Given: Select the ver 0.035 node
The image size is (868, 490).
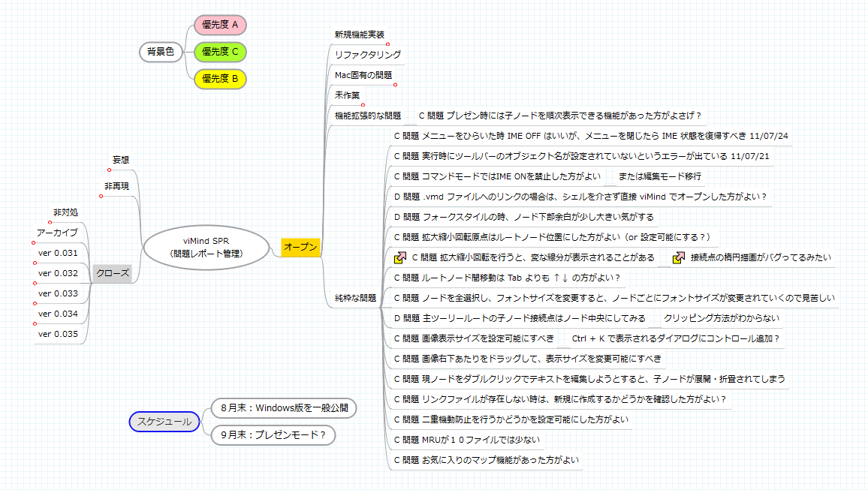Looking at the screenshot, I should point(58,334).
